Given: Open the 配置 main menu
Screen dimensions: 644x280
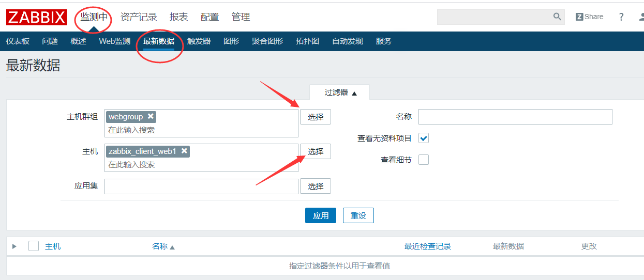Looking at the screenshot, I should tap(209, 17).
